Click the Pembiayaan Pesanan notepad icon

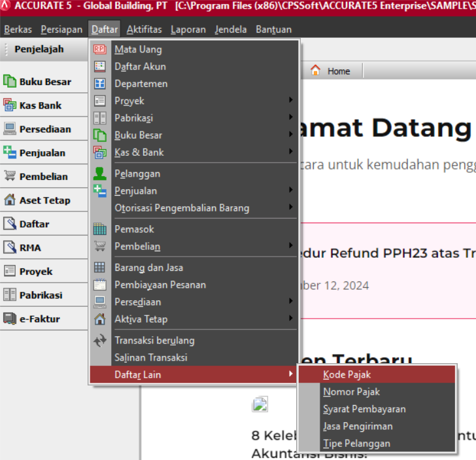click(99, 285)
